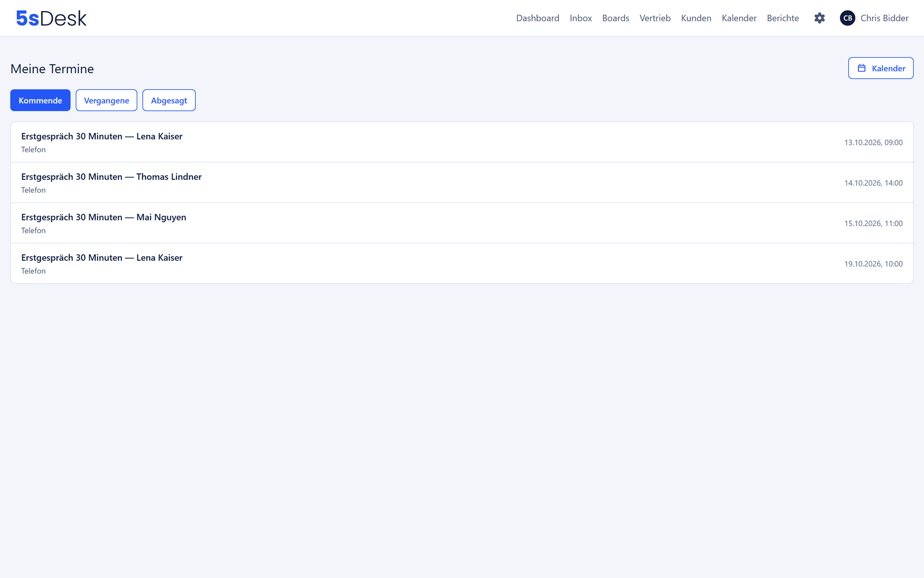
Task: Go to Dashboard in navigation
Action: [x=538, y=18]
